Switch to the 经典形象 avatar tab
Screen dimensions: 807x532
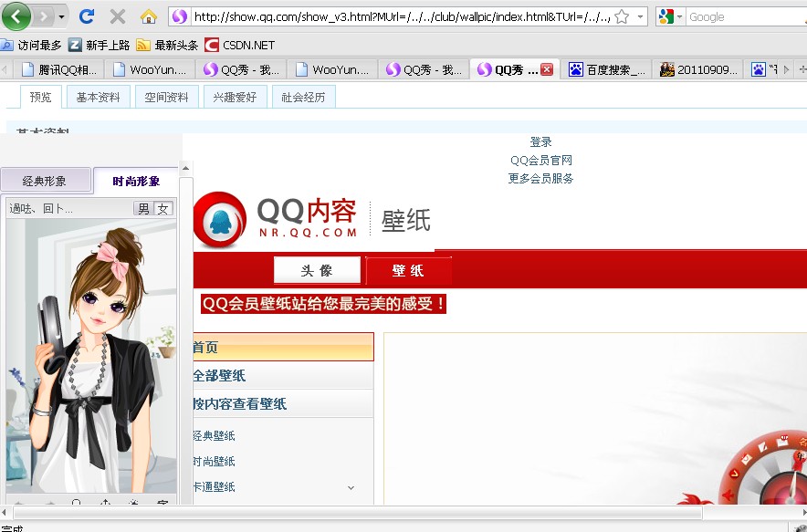coord(46,181)
